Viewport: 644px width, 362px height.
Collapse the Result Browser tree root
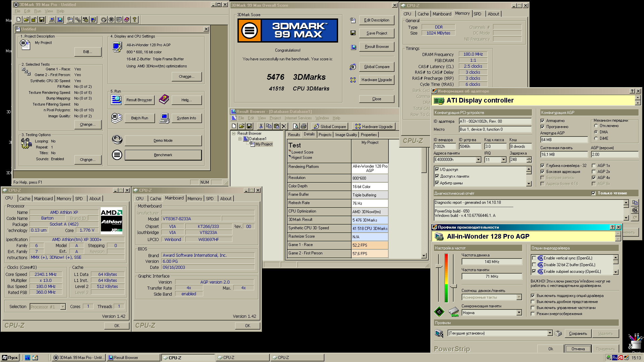[x=233, y=133]
